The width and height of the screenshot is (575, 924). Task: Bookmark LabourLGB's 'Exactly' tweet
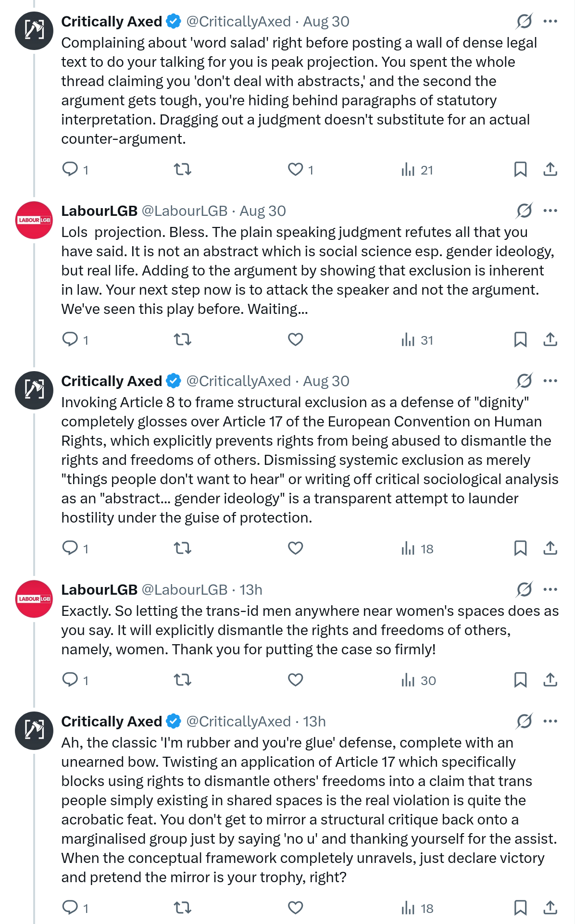(x=520, y=680)
